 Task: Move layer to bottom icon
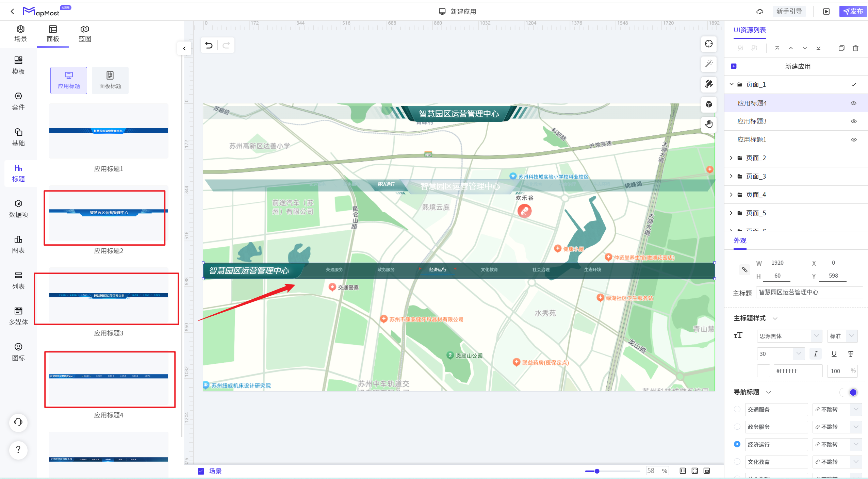click(818, 48)
